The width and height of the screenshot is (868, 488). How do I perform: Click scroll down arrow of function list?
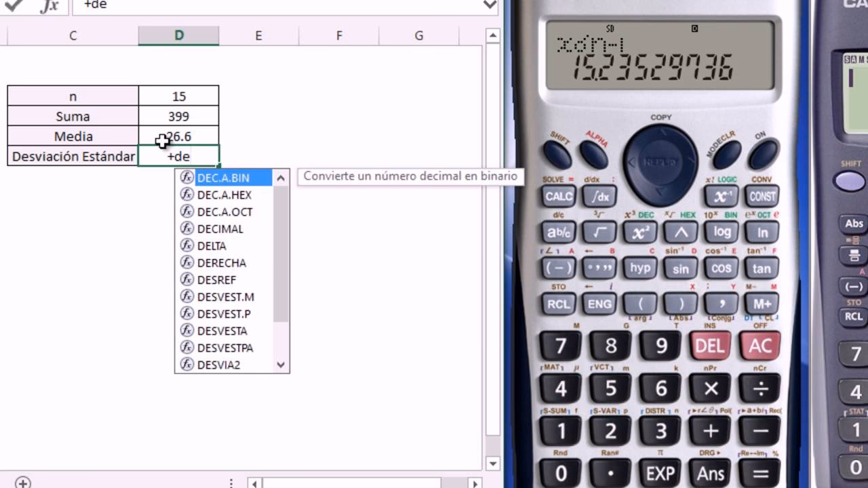[281, 365]
